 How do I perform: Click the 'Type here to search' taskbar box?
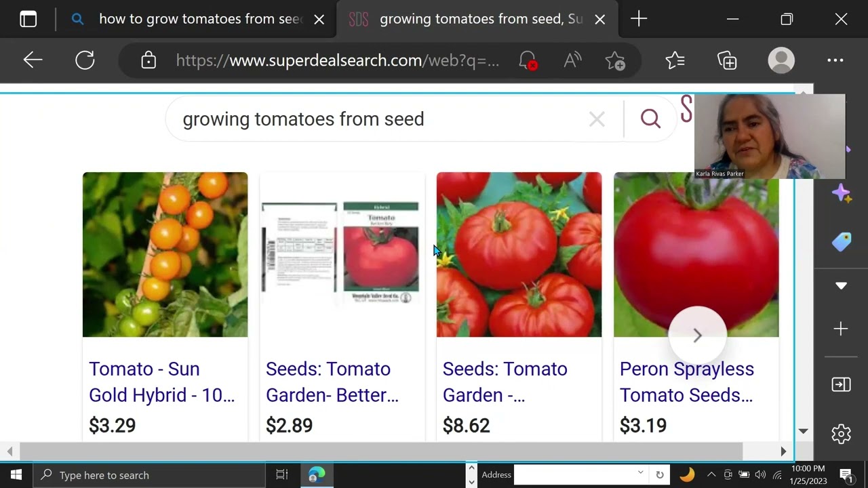(149, 475)
